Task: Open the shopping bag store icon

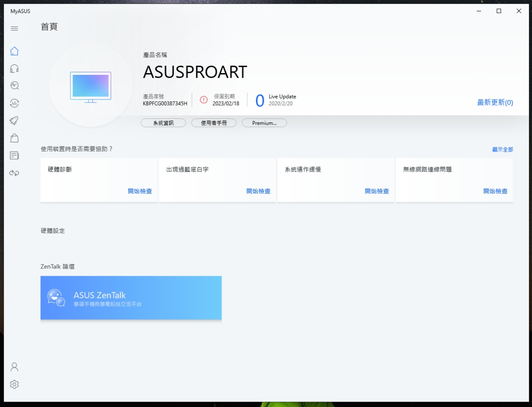Action: click(x=14, y=138)
